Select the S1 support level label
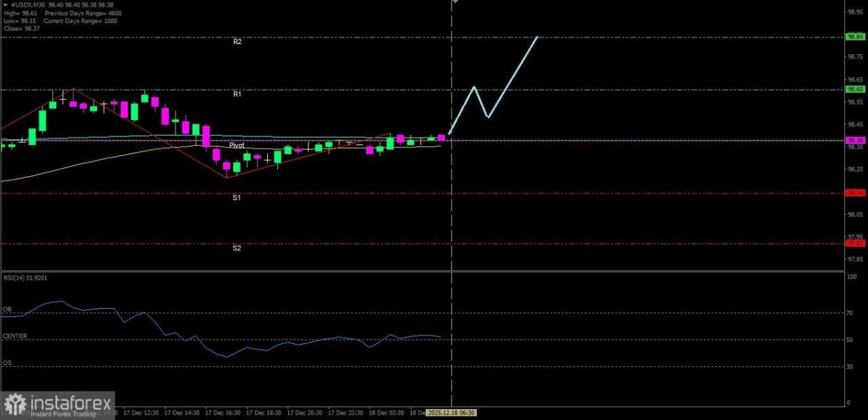Image resolution: width=868 pixels, height=420 pixels. (236, 197)
